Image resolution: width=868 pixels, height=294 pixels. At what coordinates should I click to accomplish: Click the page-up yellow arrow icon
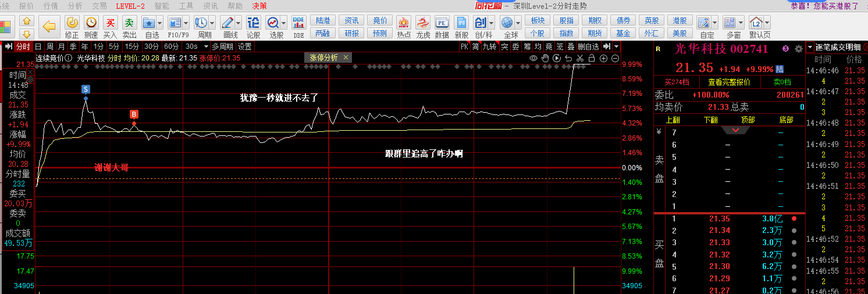coord(27,20)
